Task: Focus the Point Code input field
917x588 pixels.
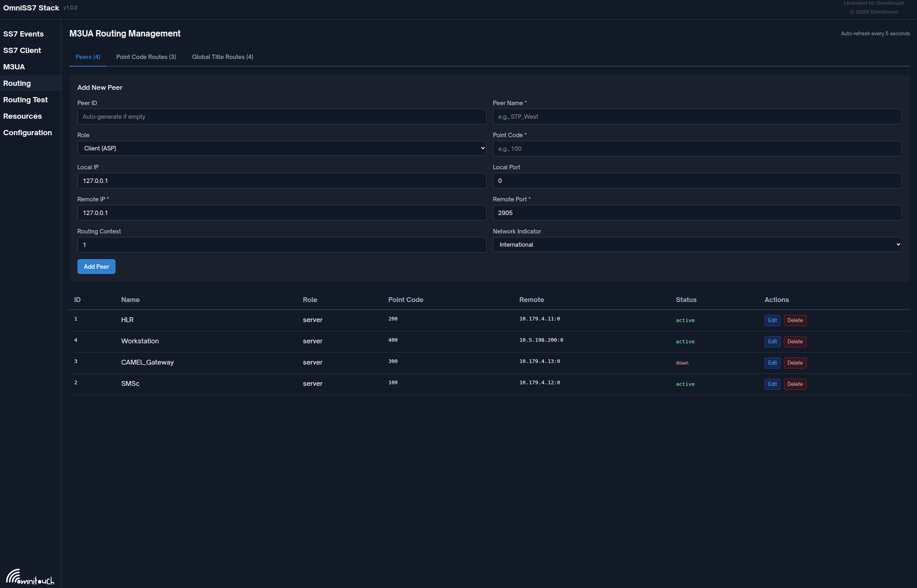Action: (697, 149)
